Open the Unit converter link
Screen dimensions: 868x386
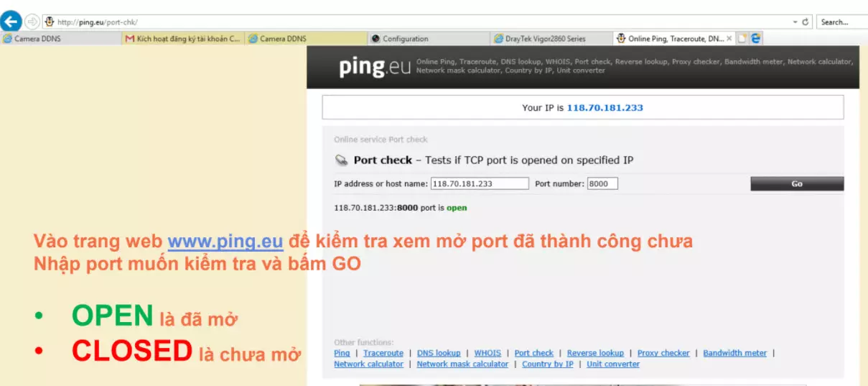(613, 364)
